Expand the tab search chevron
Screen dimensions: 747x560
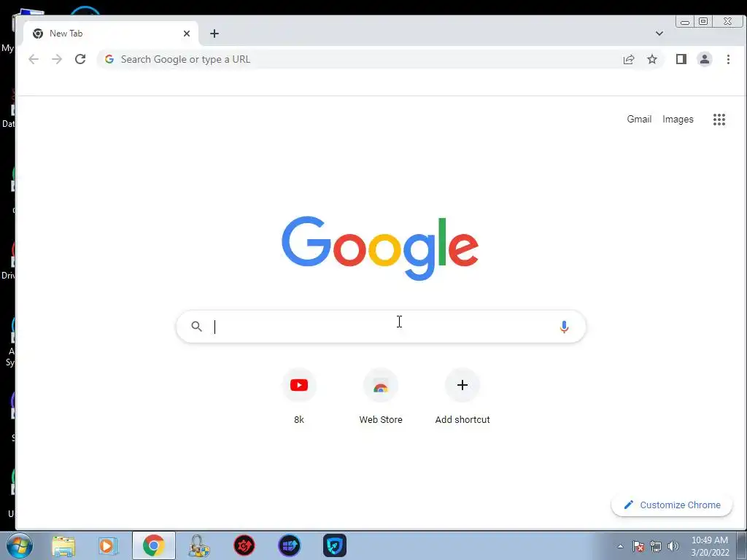659,34
